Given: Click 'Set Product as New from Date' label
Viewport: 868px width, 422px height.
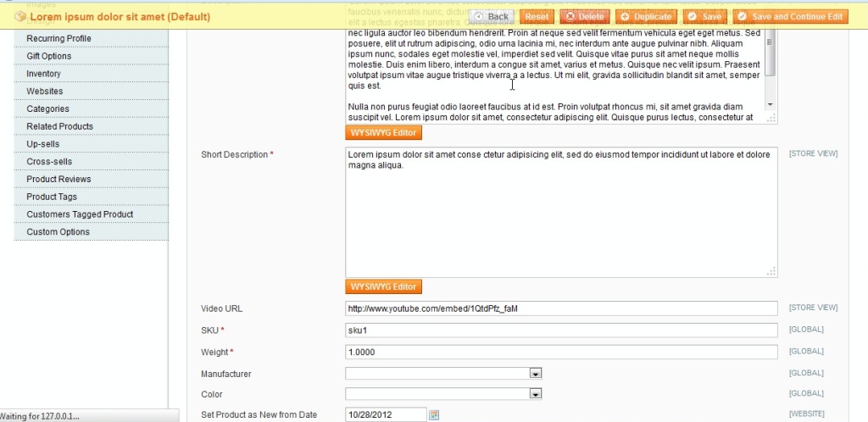Looking at the screenshot, I should pos(259,415).
